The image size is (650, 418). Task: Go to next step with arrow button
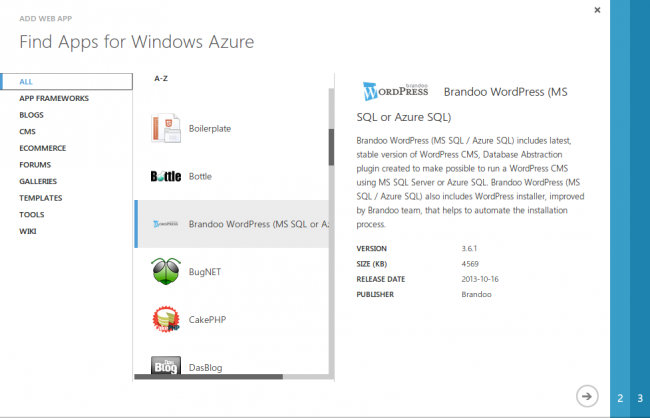[587, 396]
